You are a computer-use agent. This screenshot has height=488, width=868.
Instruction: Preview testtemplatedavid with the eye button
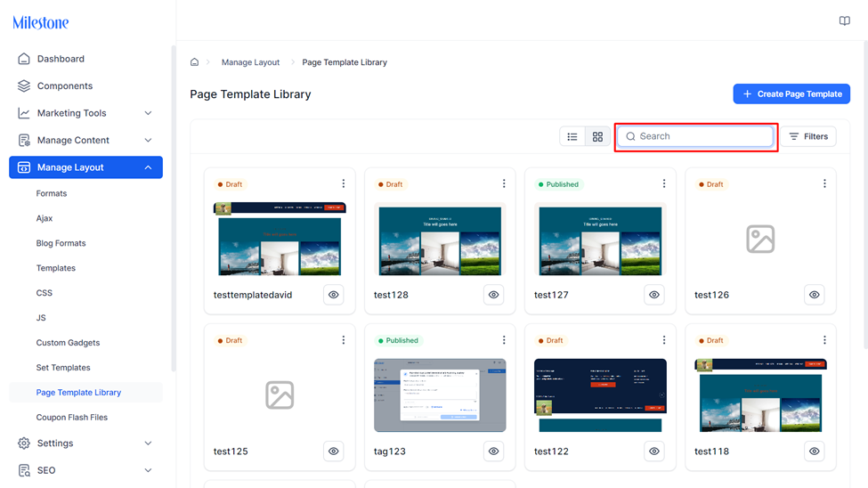[x=333, y=295]
